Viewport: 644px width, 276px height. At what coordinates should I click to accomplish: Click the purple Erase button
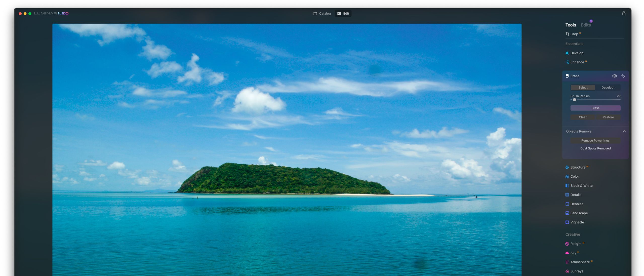pyautogui.click(x=595, y=108)
